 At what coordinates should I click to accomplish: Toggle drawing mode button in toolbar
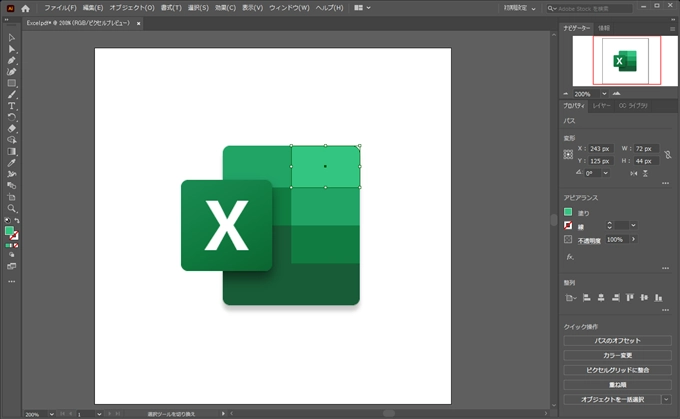(12, 255)
